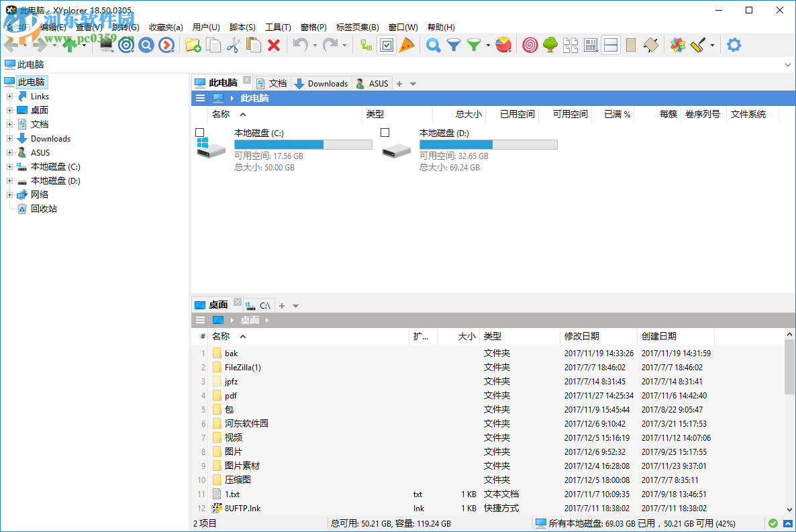Cut selection with the scissors toolbar icon
796x532 pixels.
tap(235, 45)
